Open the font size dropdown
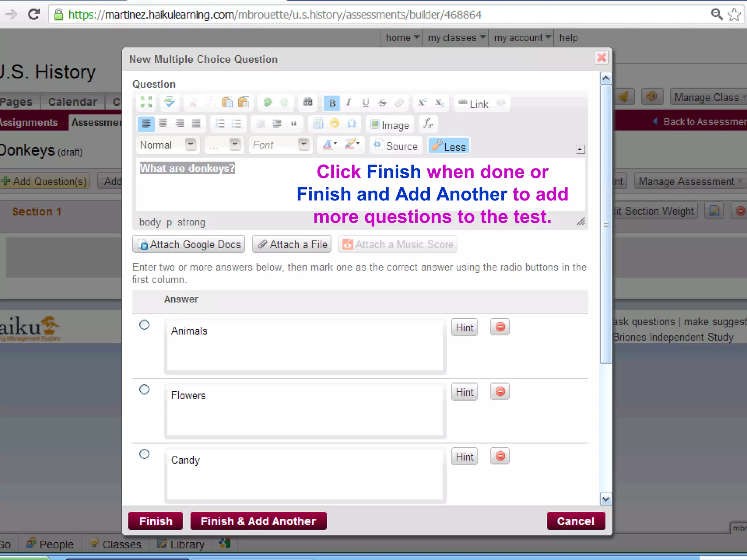 pos(224,145)
